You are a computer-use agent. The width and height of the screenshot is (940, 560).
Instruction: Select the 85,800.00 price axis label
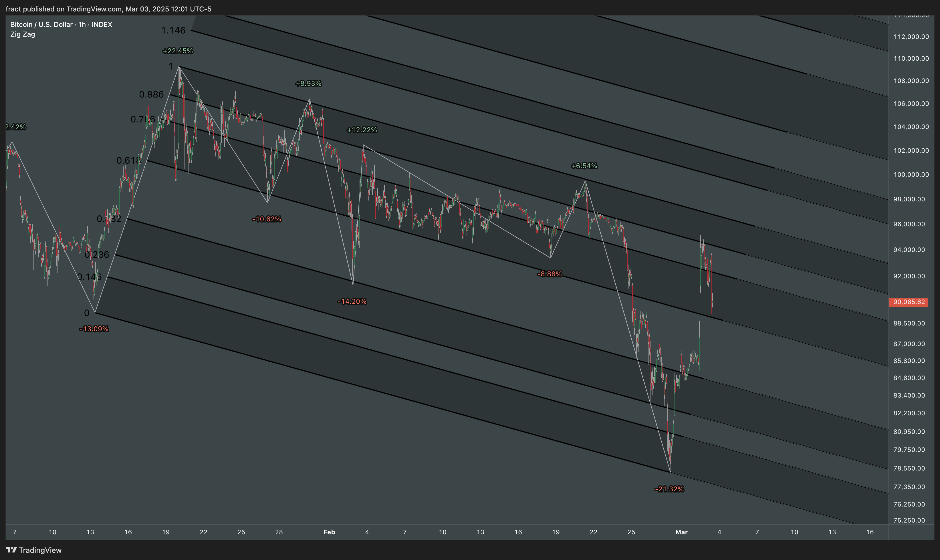pos(909,361)
